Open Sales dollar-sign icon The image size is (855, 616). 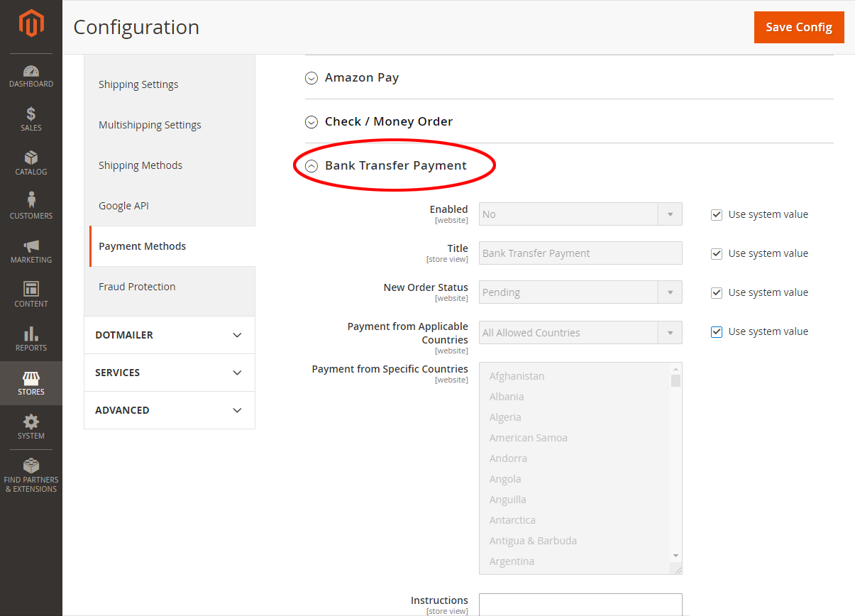click(31, 114)
